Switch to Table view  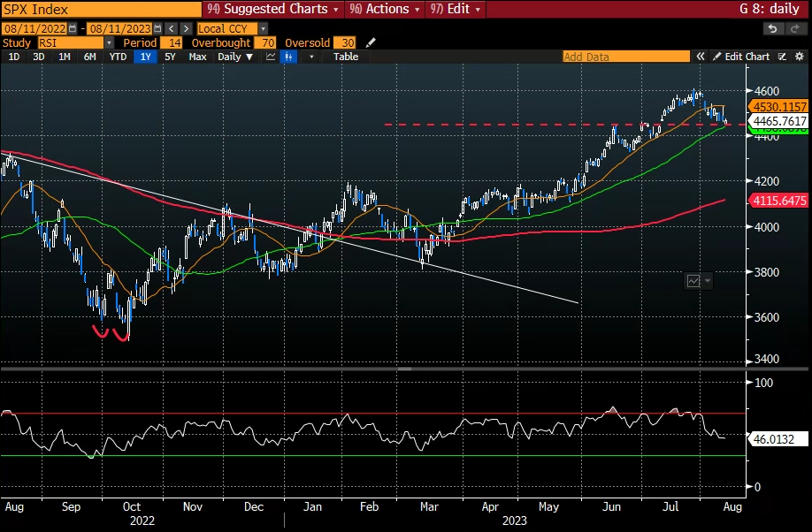(346, 57)
